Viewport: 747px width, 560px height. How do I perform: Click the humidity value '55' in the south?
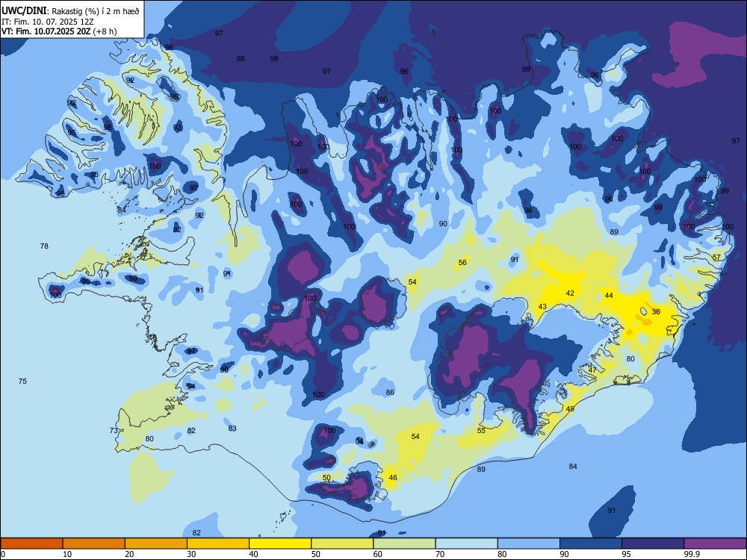(x=481, y=431)
